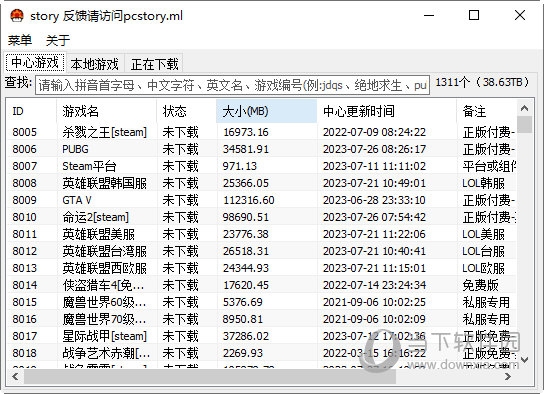Sort by the 备注 column header
The width and height of the screenshot is (544, 394).
[x=487, y=111]
